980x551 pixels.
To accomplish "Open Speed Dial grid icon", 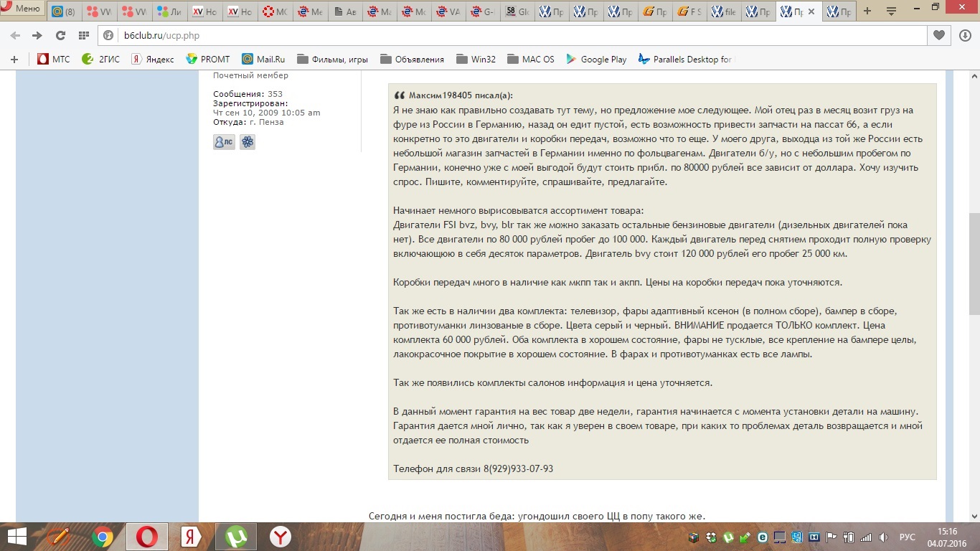I will tap(83, 35).
